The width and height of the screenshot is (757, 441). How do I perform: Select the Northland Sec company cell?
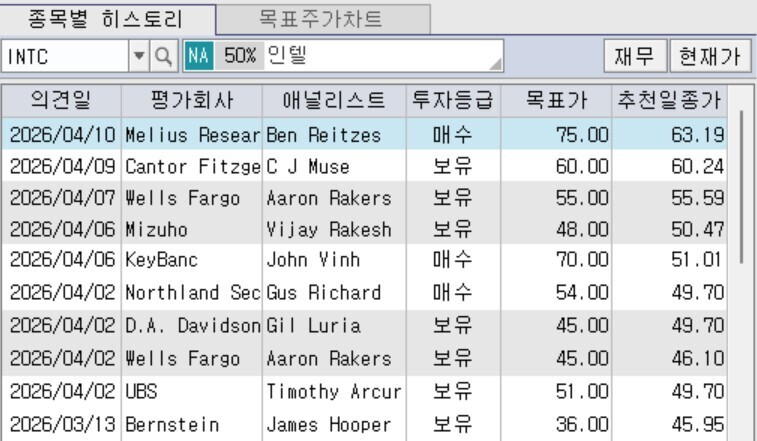192,292
